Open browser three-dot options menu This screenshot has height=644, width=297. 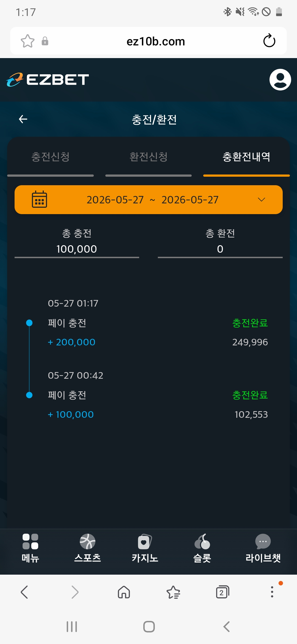coord(272,592)
